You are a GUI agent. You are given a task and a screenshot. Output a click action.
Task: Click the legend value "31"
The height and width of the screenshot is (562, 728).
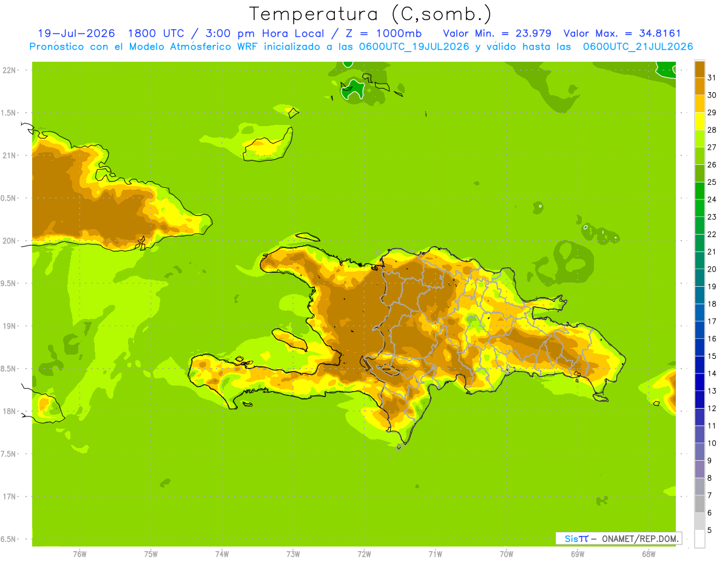(712, 78)
